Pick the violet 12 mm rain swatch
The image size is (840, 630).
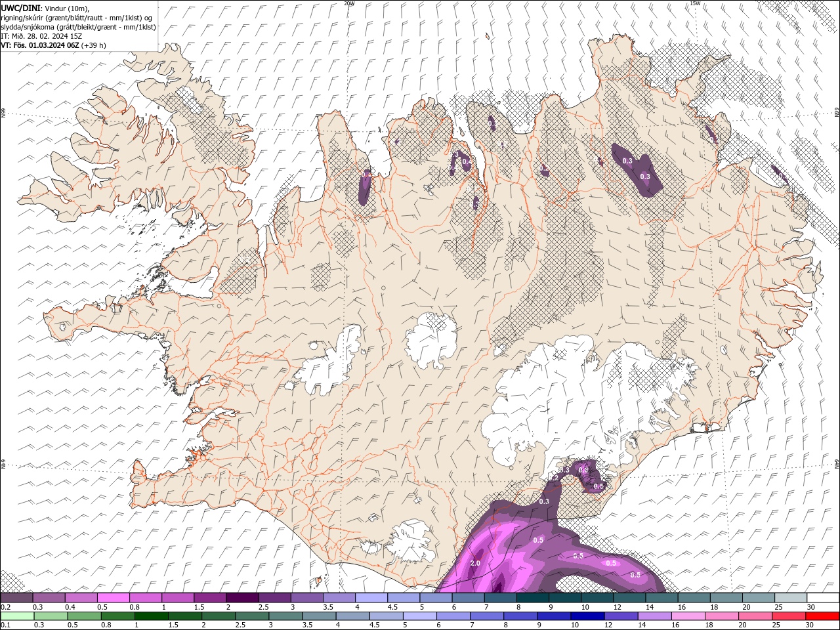pyautogui.click(x=621, y=616)
